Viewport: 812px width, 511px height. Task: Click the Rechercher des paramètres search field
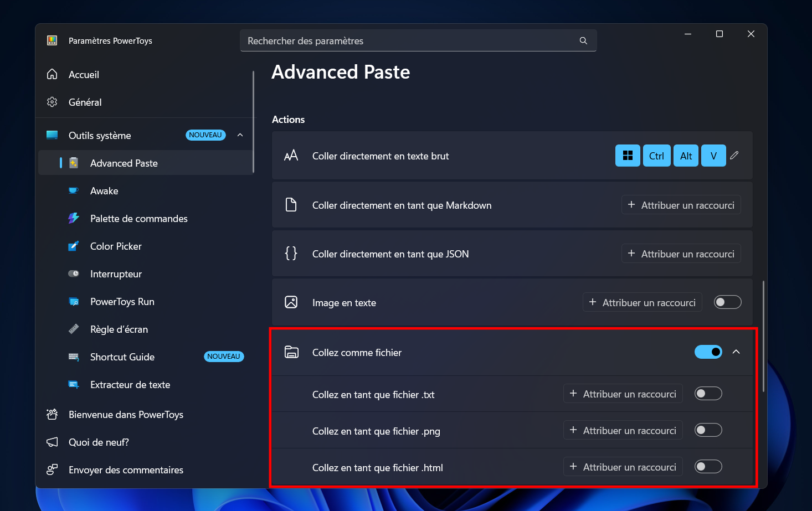tap(418, 40)
